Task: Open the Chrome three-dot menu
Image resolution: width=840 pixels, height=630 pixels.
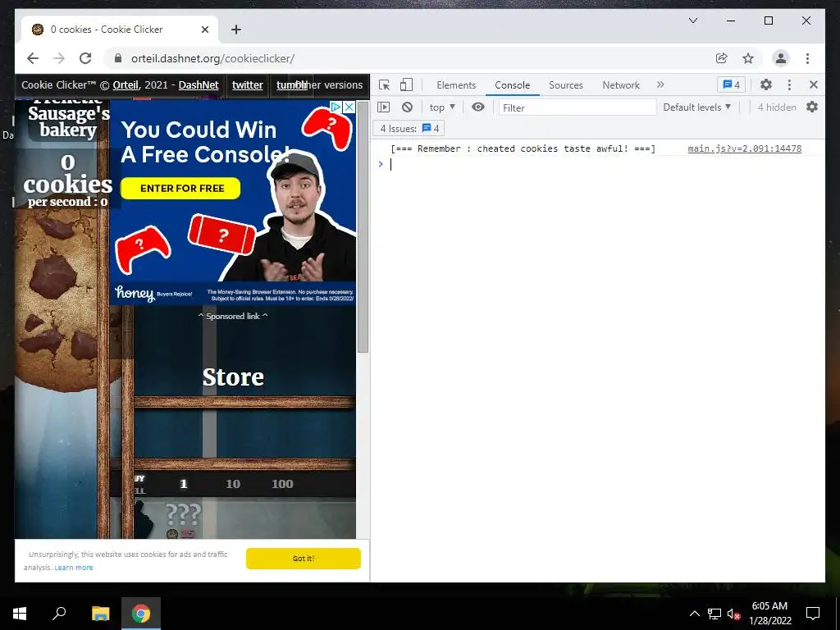Action: tap(807, 58)
